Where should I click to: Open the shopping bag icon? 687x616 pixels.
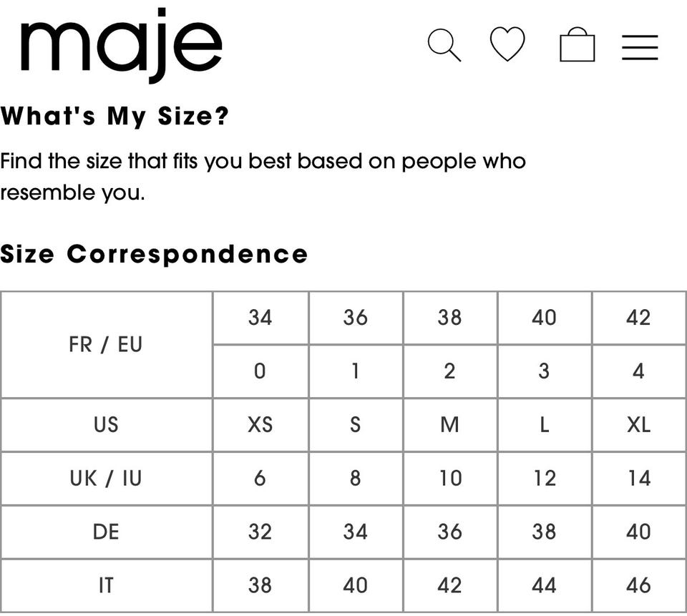coord(577,45)
